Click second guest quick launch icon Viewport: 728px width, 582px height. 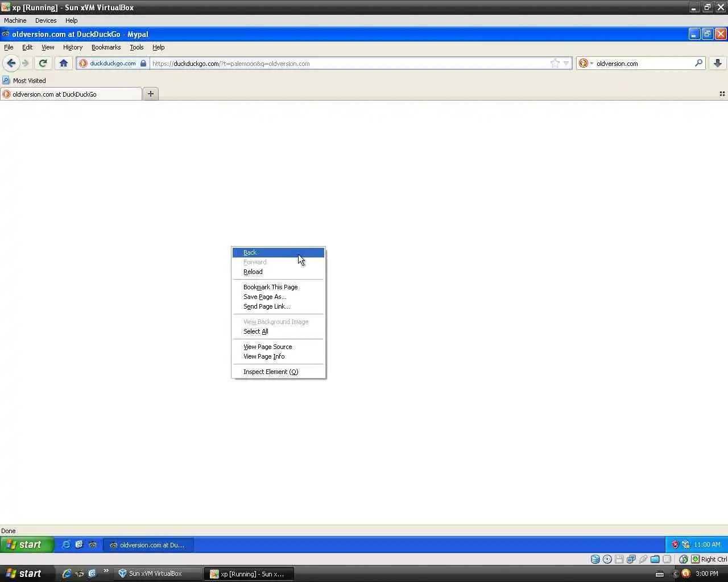tap(79, 544)
